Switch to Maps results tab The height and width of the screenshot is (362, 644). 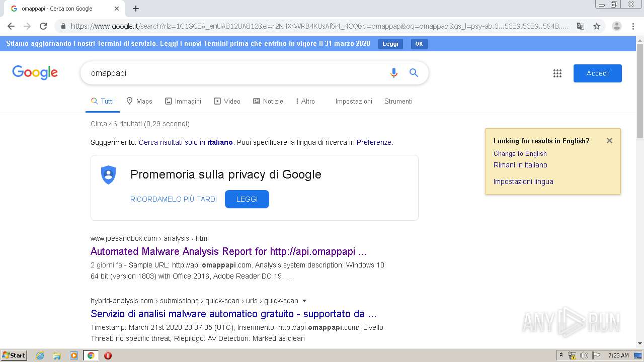point(139,101)
